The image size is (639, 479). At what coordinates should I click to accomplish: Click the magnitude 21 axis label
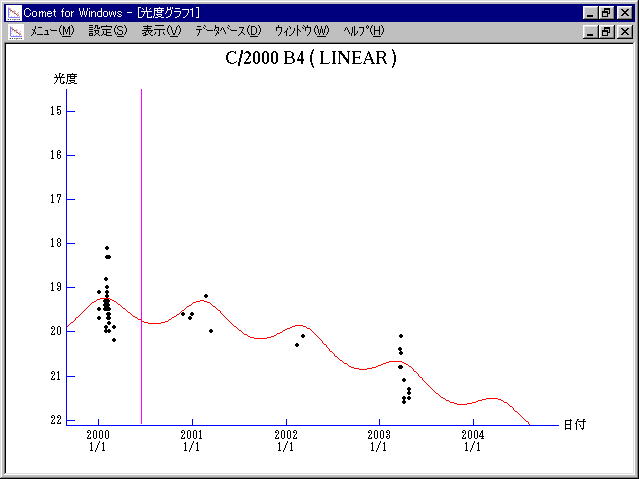(x=56, y=376)
